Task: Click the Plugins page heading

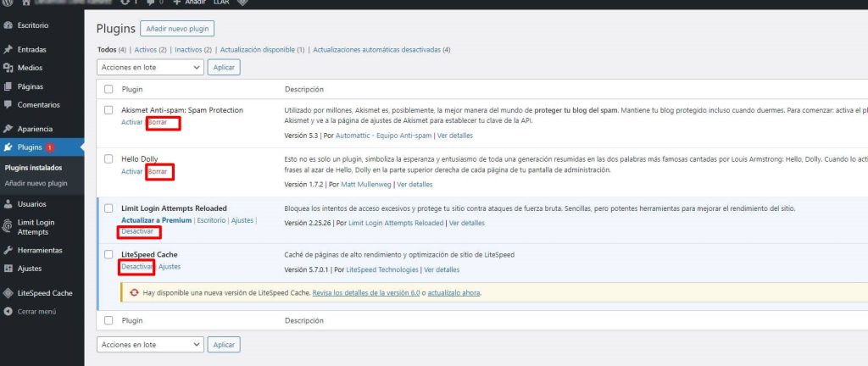Action: click(115, 29)
